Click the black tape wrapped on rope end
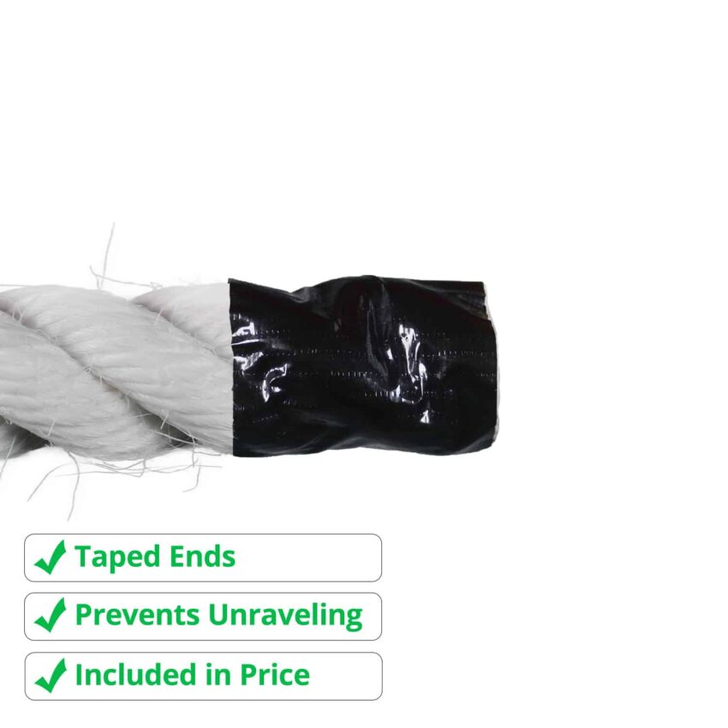728x728 pixels. pos(362,367)
